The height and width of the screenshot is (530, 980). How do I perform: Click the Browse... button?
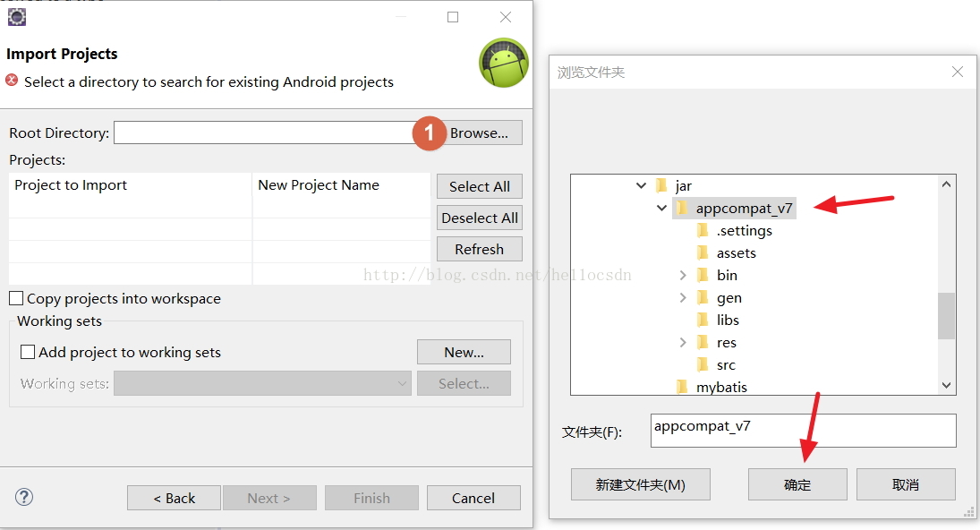[x=479, y=132]
